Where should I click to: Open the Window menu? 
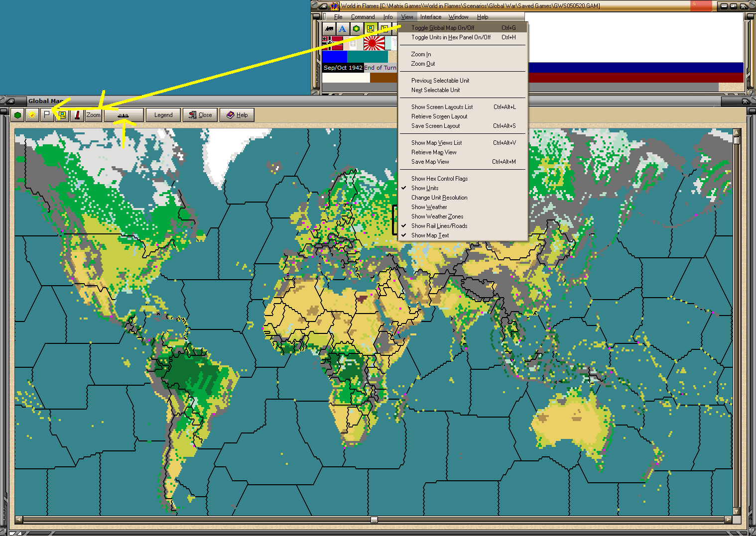(458, 17)
